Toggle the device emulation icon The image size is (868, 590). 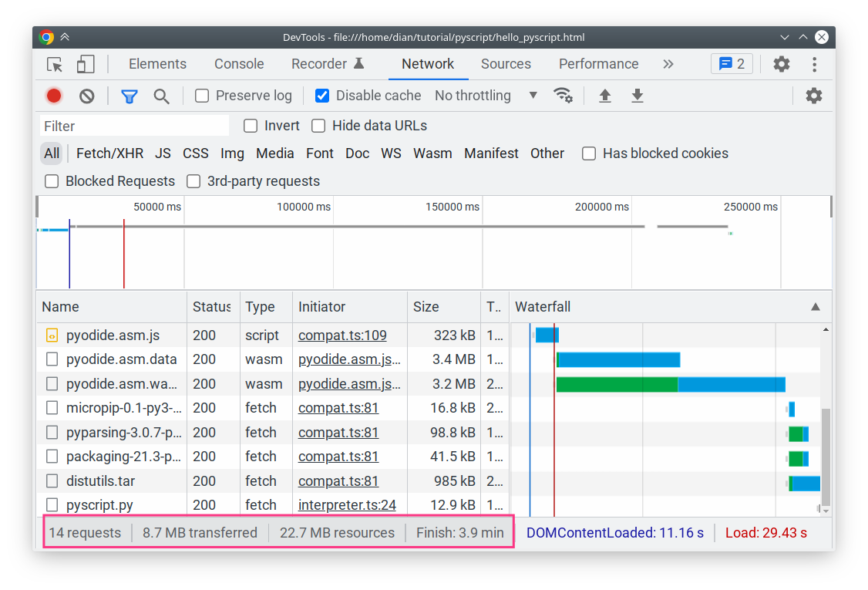(85, 64)
